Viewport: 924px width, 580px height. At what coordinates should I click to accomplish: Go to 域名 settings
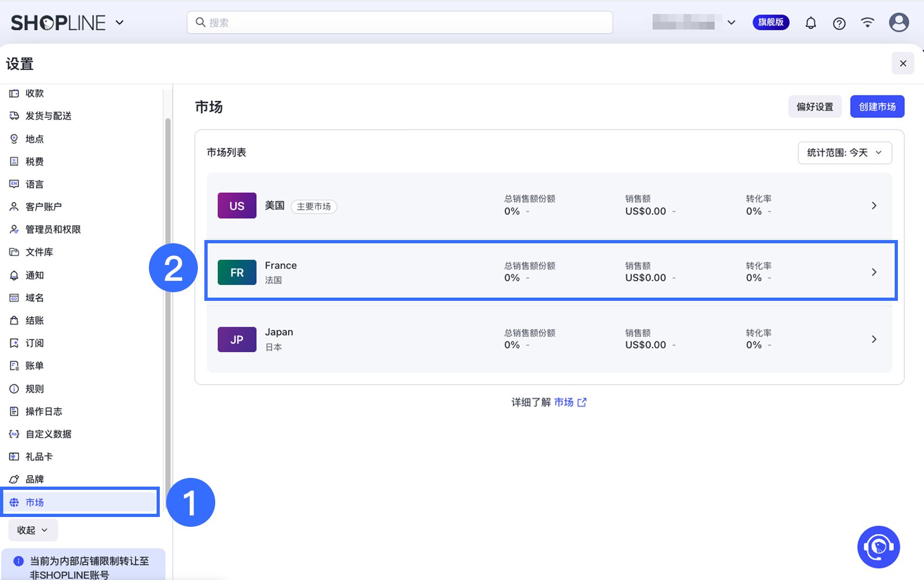click(x=35, y=298)
